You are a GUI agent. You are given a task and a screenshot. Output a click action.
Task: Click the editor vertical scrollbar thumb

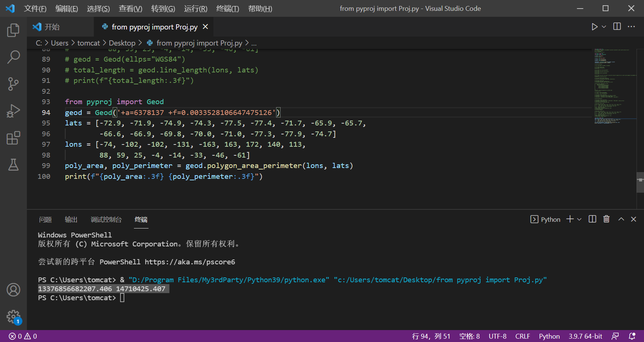(640, 183)
